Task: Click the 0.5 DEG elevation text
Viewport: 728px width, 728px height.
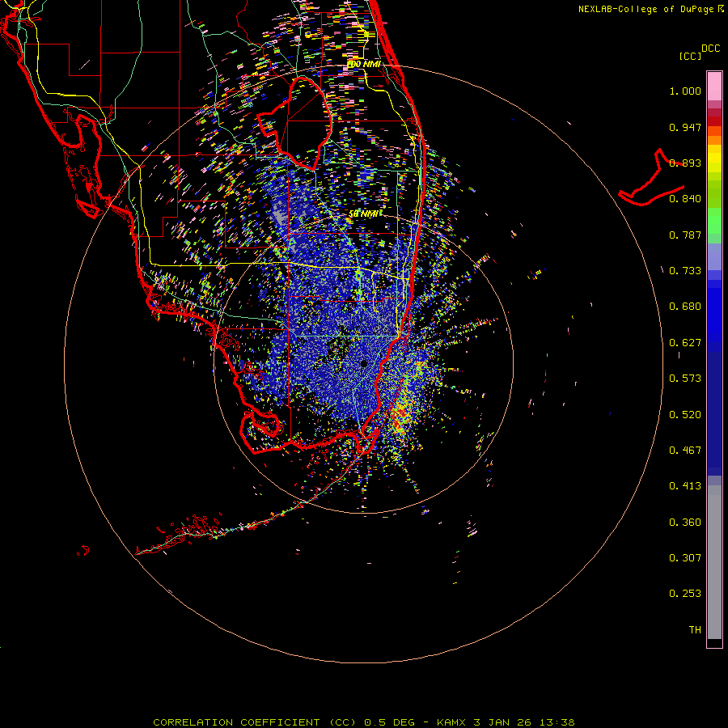Action: tap(390, 722)
